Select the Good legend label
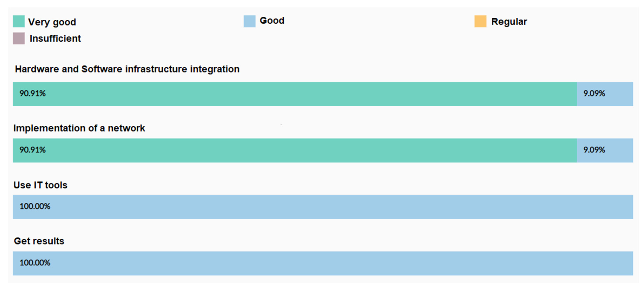The image size is (644, 289). pos(272,21)
